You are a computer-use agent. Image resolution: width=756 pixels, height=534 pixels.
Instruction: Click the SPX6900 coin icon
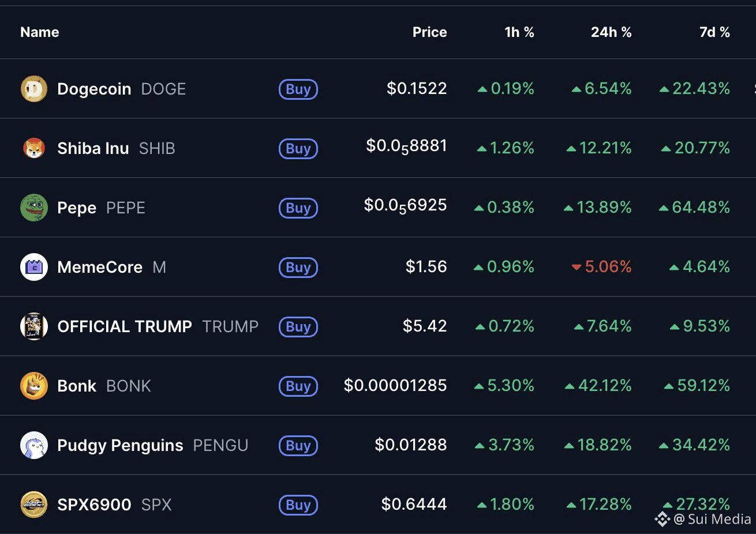point(34,505)
